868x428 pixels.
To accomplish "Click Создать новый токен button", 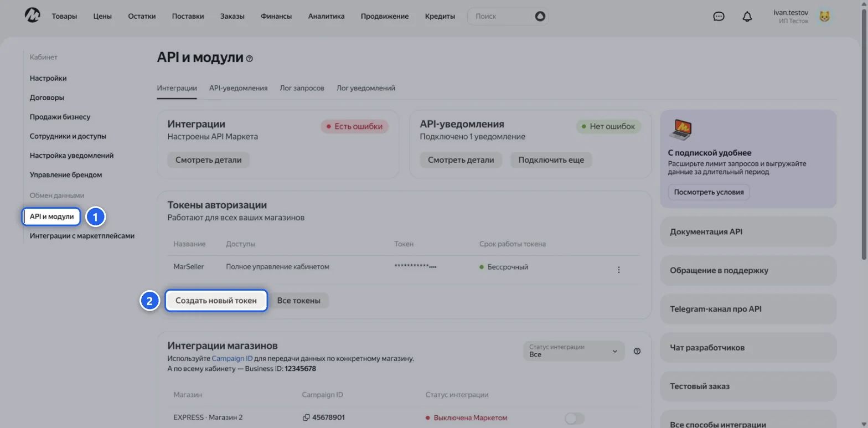I will pos(216,301).
